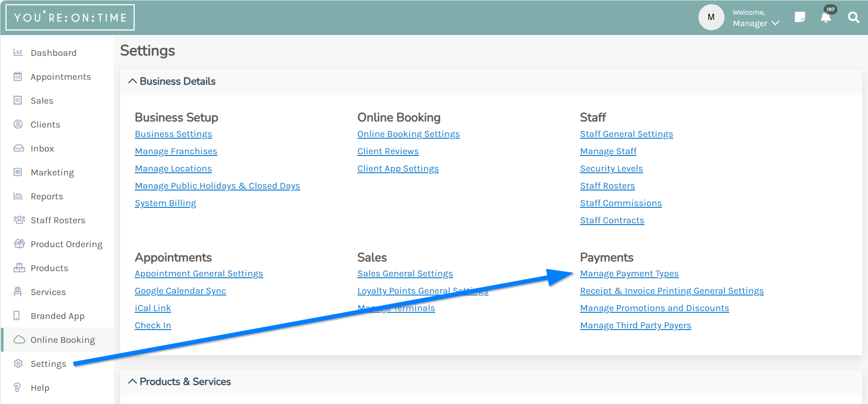Image resolution: width=868 pixels, height=404 pixels.
Task: Open Manage Staff link
Action: coord(608,151)
